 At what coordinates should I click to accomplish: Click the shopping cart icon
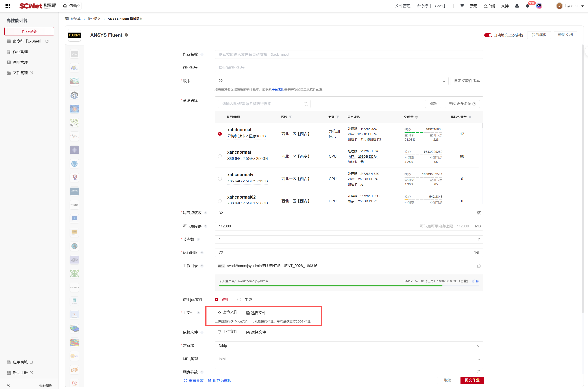pos(462,6)
